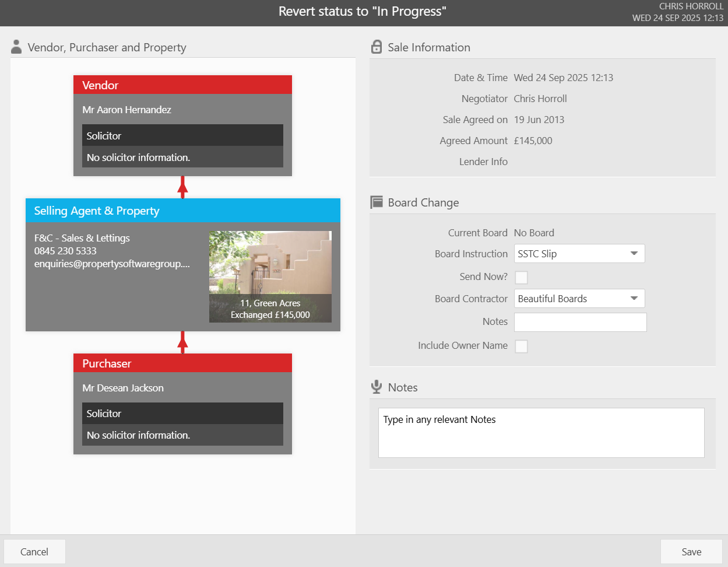The height and width of the screenshot is (567, 728).
Task: Click the Board Change Notes input field
Action: click(580, 322)
